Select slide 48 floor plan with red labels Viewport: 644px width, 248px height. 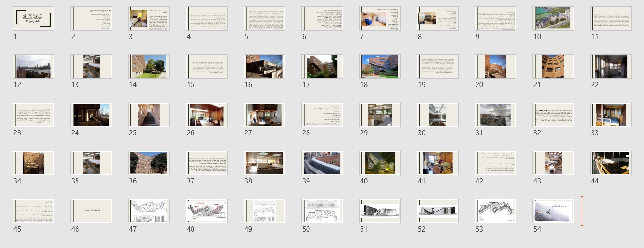coord(206,211)
